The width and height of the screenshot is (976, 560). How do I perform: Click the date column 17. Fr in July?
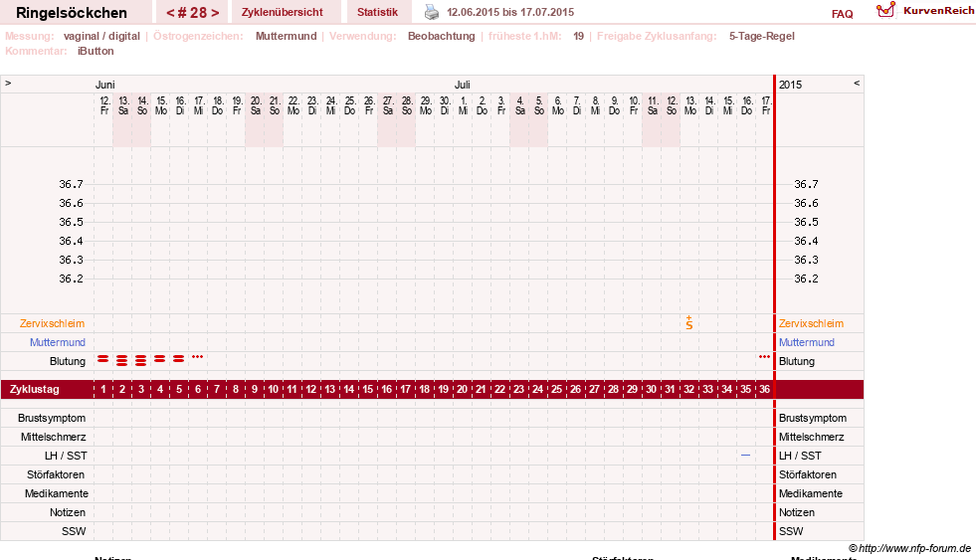tap(766, 105)
